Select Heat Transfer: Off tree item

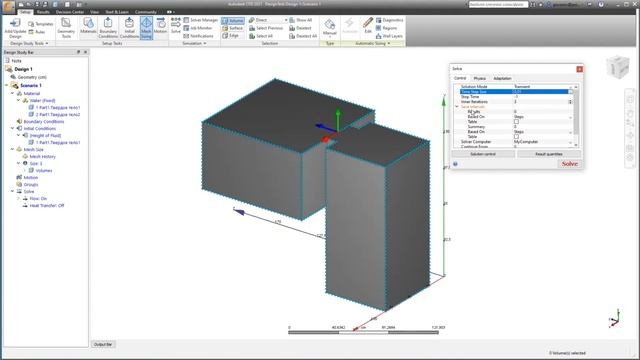tap(47, 205)
